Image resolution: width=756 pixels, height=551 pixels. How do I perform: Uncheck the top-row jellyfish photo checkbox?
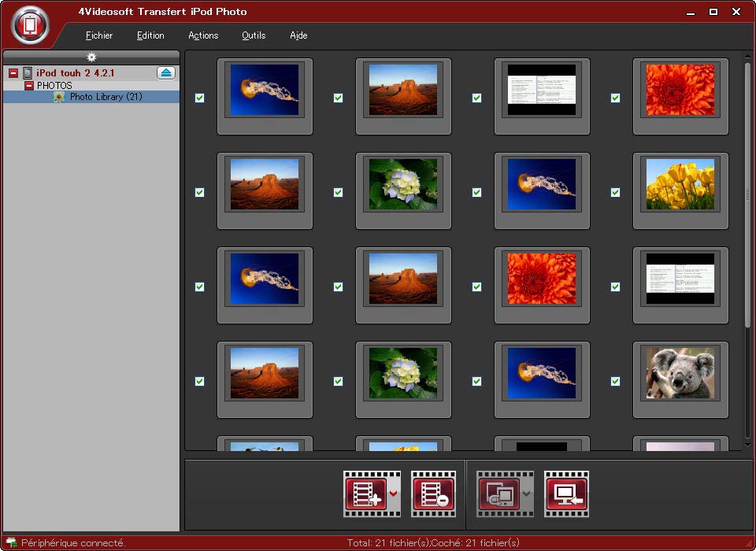[199, 98]
